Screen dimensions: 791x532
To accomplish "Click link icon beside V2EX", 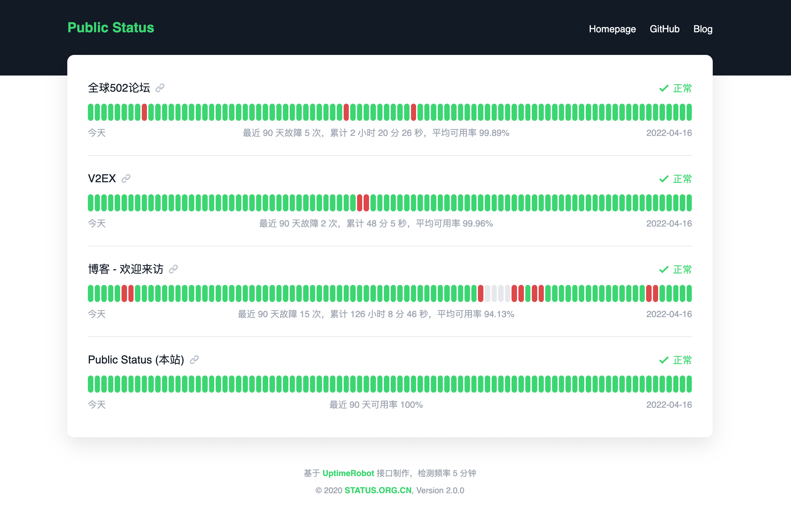I will pyautogui.click(x=126, y=178).
